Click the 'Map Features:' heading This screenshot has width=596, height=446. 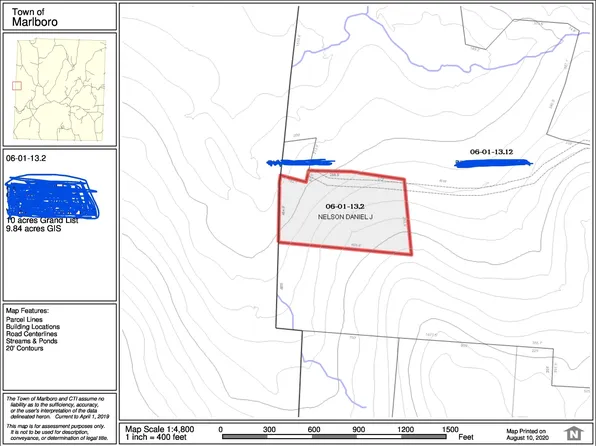[x=27, y=311]
